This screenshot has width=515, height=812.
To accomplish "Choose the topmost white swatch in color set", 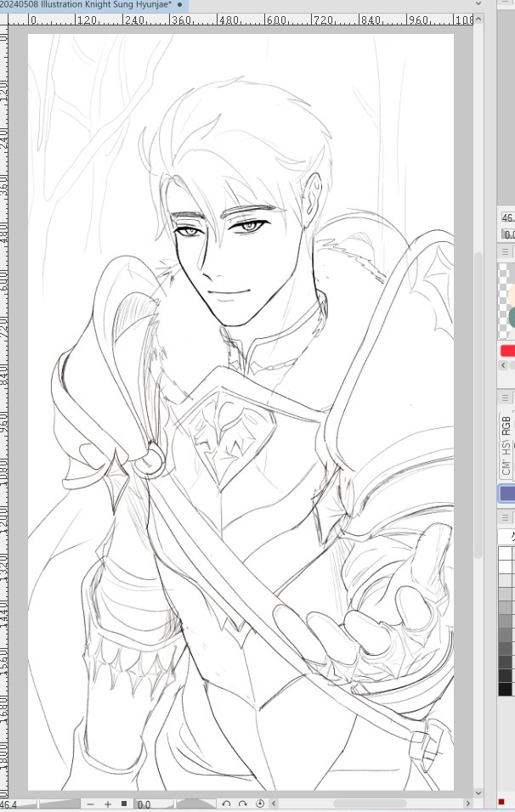I will (505, 553).
